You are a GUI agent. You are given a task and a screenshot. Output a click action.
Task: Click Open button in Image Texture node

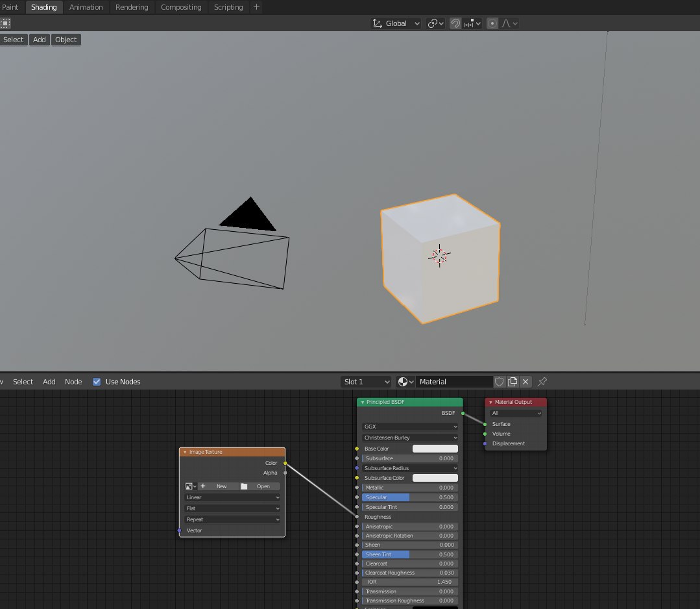point(259,486)
